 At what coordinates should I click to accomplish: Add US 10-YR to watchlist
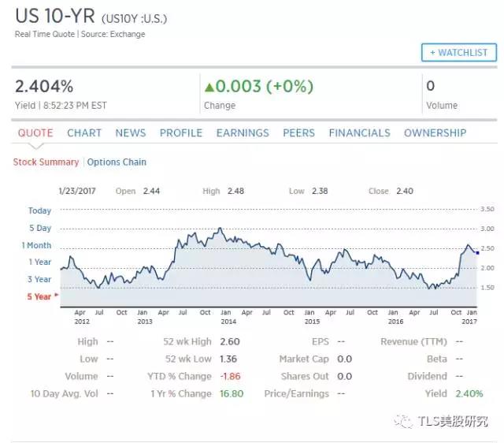pyautogui.click(x=458, y=53)
